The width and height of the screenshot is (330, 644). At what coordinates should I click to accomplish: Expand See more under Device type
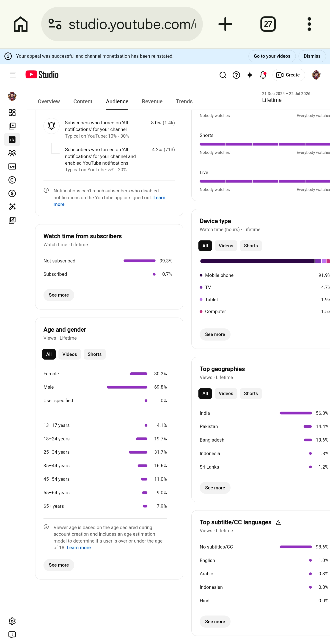click(215, 335)
